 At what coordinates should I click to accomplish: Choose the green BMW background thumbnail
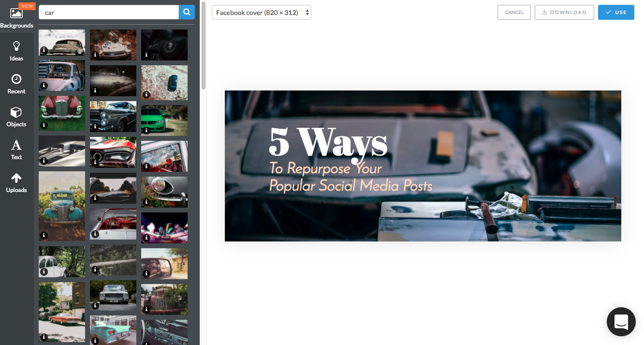164,120
